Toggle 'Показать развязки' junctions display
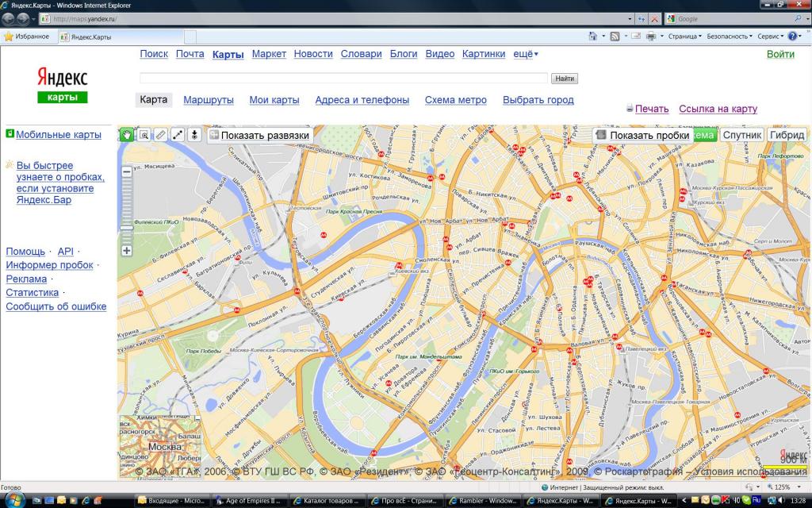Image resolution: width=812 pixels, height=508 pixels. (259, 136)
